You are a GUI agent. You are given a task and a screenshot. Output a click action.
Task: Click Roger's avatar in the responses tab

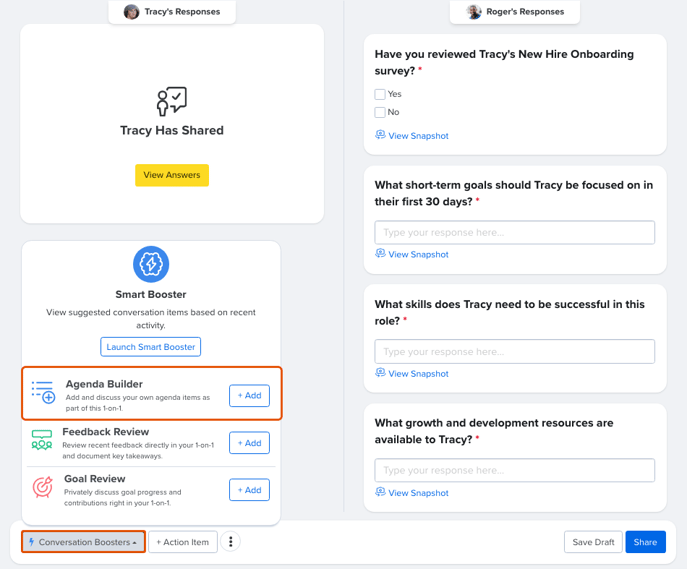click(474, 12)
